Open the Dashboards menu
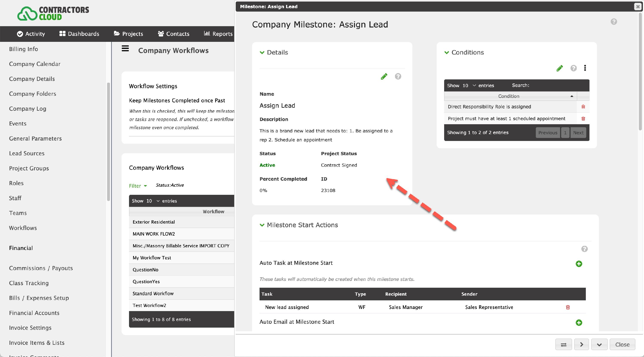The height and width of the screenshot is (357, 644). pyautogui.click(x=79, y=34)
